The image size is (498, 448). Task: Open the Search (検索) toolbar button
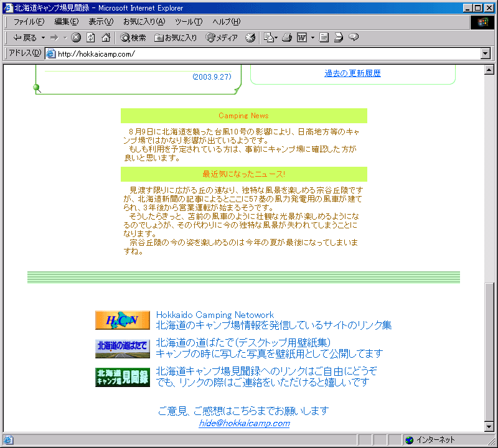pyautogui.click(x=133, y=37)
